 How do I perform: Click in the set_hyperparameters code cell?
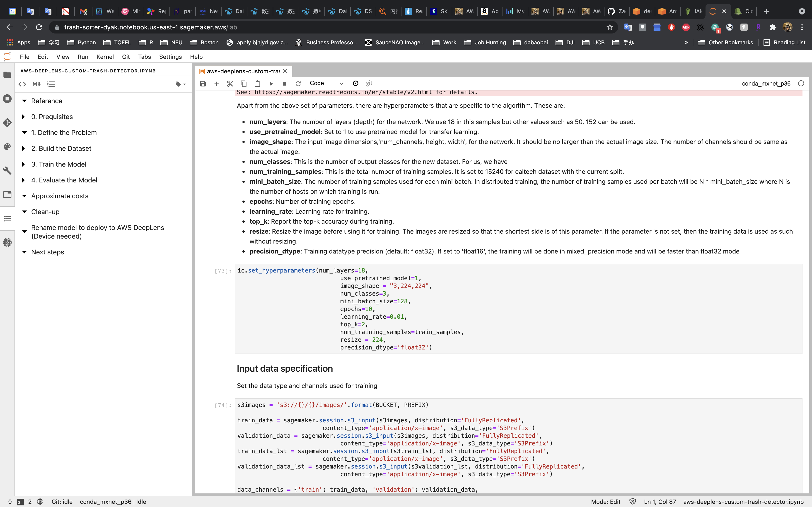[x=503, y=309]
